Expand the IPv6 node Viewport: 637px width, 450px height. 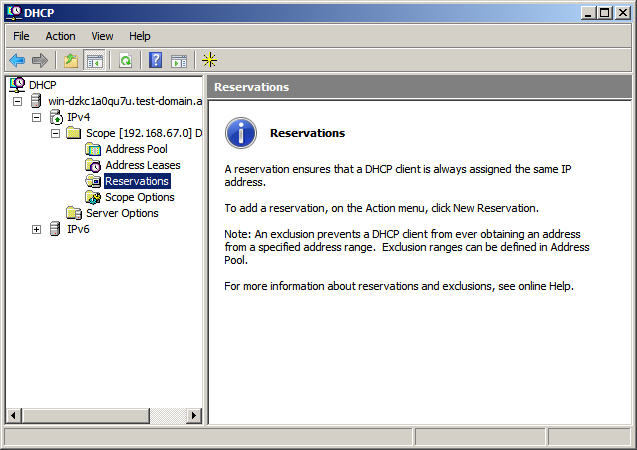pos(37,229)
